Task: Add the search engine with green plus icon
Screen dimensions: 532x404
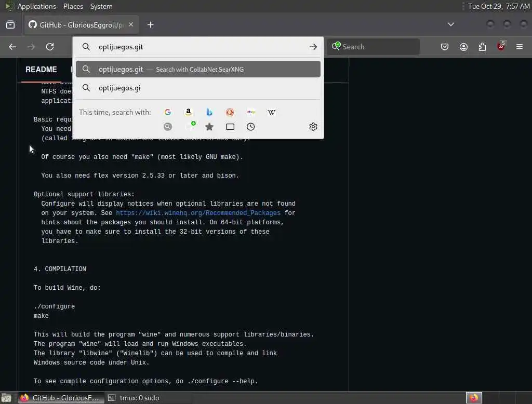Action: [190, 126]
